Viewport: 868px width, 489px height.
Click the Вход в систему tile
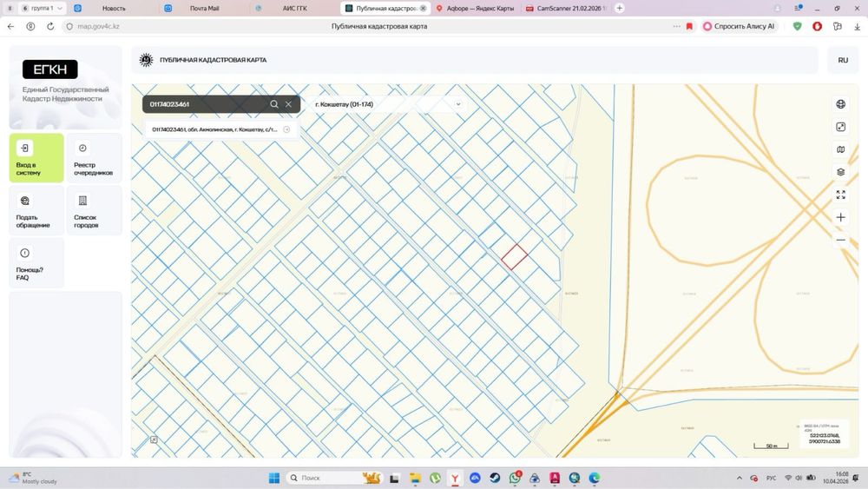pyautogui.click(x=36, y=158)
